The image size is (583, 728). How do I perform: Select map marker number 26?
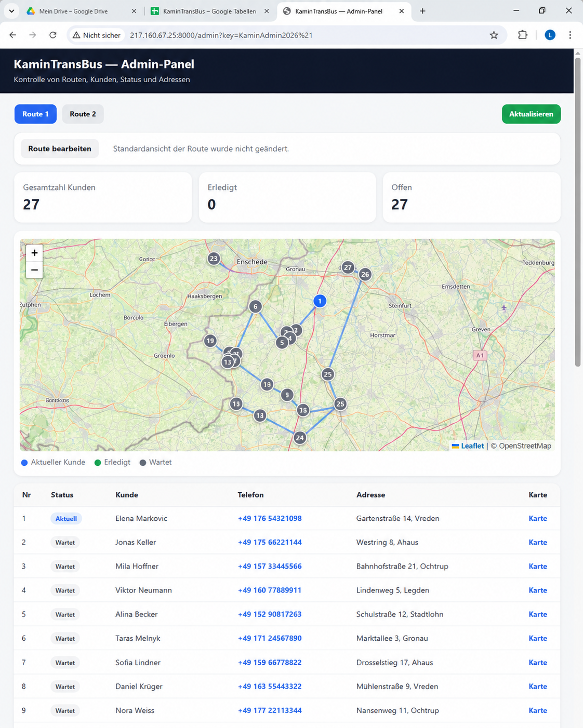tap(365, 274)
